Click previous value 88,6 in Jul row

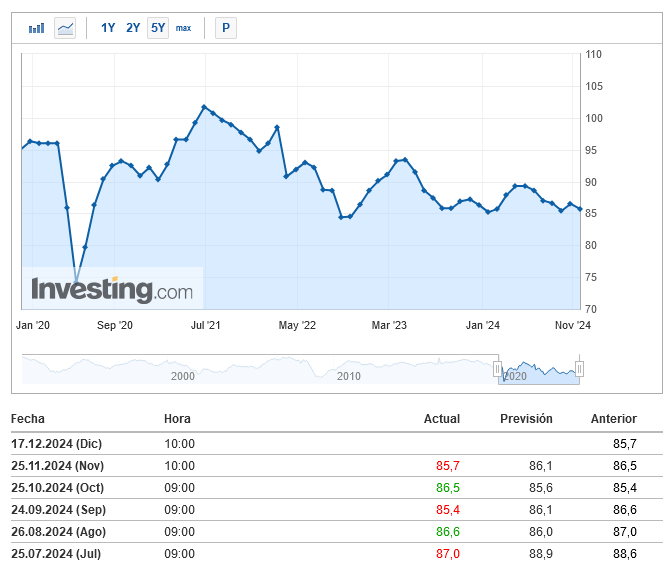point(625,554)
